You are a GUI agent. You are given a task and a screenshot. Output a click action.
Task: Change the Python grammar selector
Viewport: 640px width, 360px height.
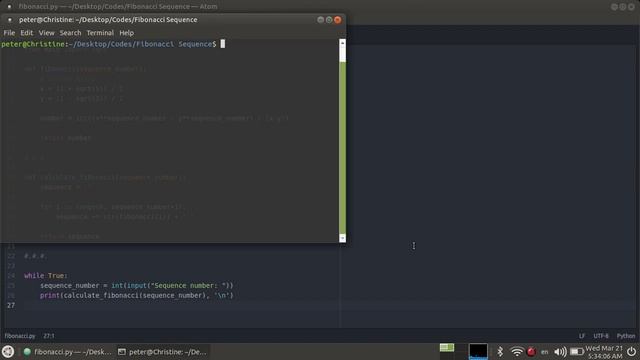(x=626, y=336)
